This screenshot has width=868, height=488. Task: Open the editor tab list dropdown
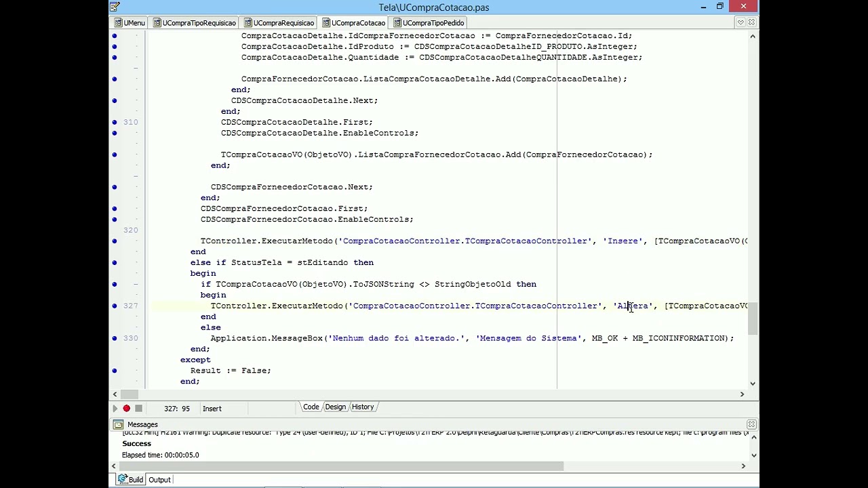pos(741,23)
